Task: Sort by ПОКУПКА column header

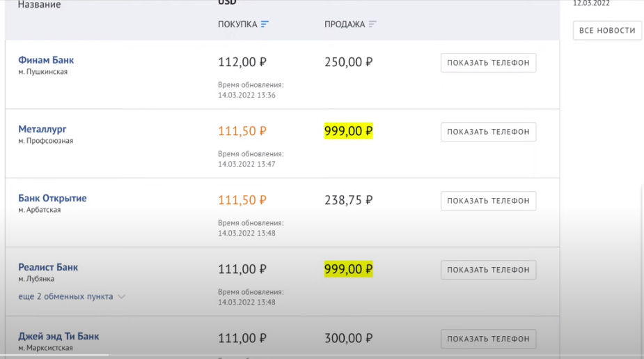Action: [x=237, y=24]
